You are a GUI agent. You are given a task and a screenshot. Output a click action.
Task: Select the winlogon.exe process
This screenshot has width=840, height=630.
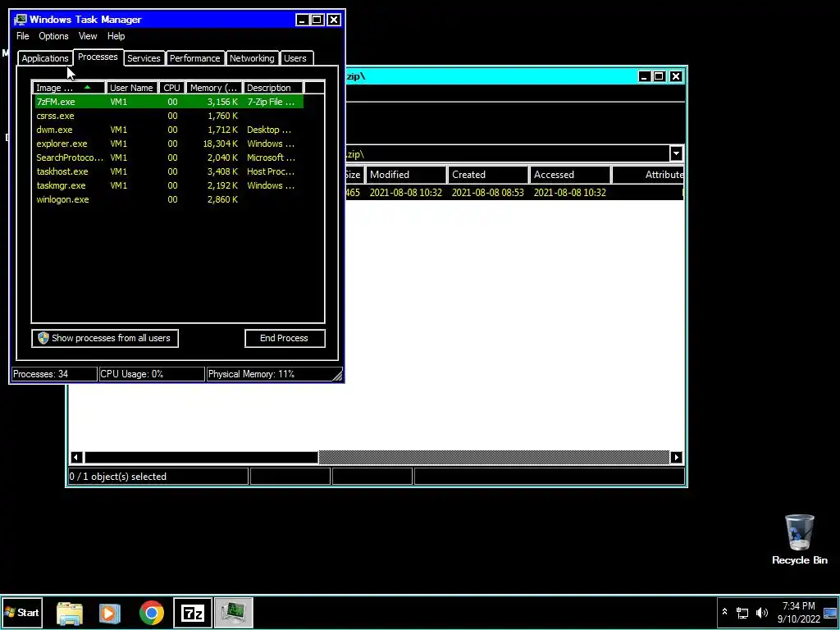click(169, 199)
